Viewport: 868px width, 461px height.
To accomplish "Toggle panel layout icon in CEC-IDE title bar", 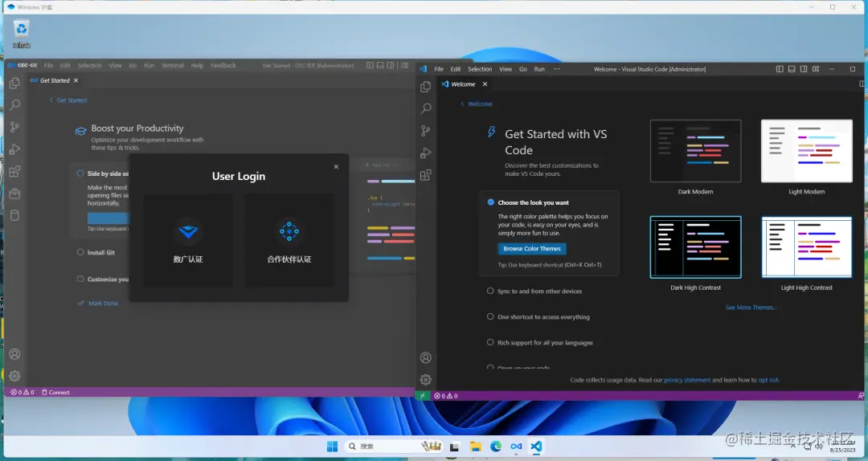I will (x=380, y=65).
